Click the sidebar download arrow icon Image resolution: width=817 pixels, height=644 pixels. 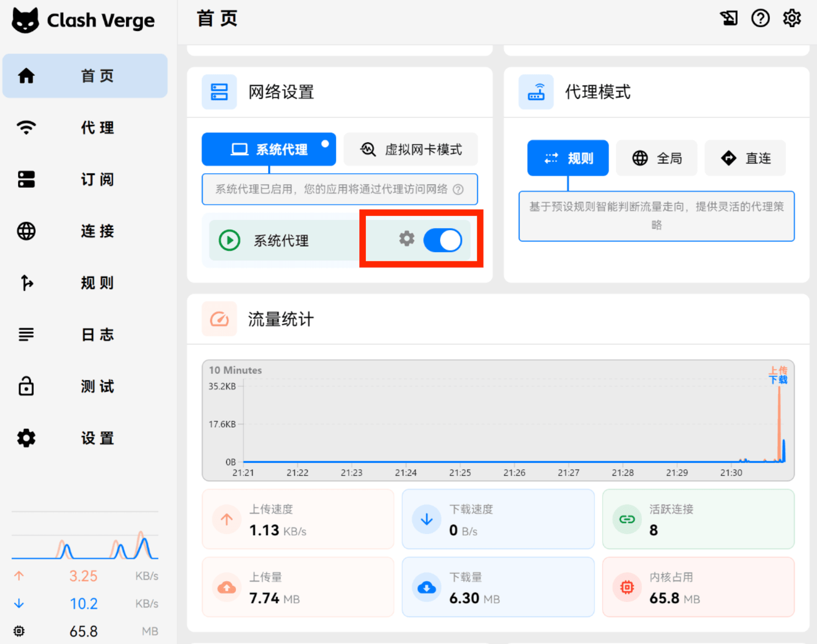click(x=19, y=603)
